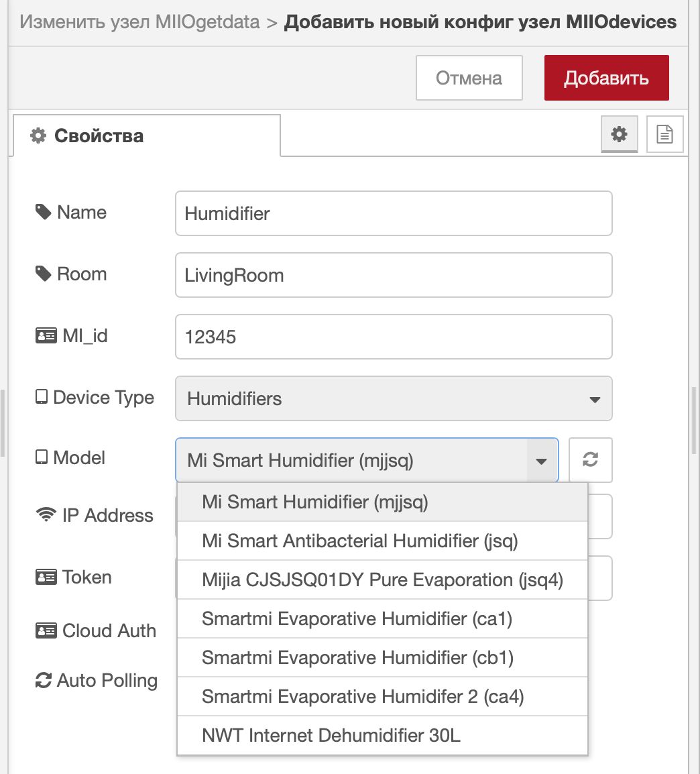Choose Mi Smart Antibacterial Humidifier (jsq)
The image size is (700, 774).
pyautogui.click(x=382, y=541)
